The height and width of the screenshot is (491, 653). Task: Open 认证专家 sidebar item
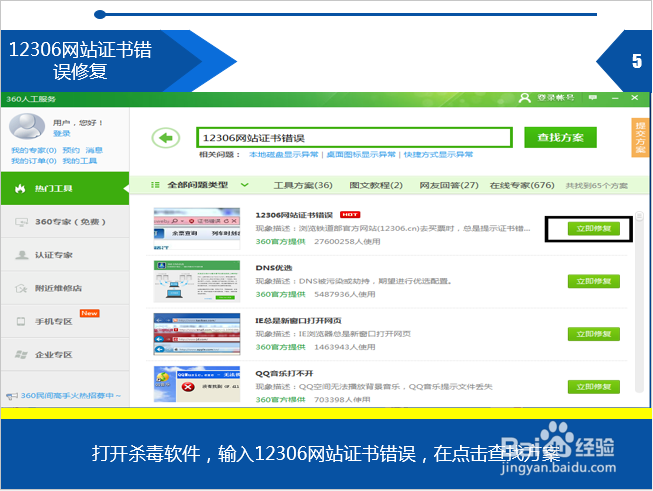tap(65, 255)
